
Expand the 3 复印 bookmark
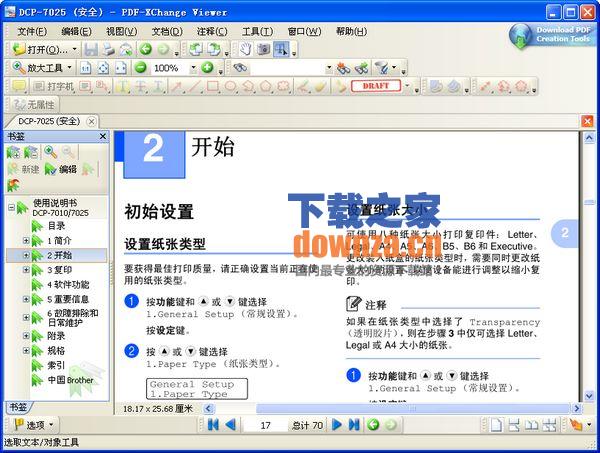(26, 270)
